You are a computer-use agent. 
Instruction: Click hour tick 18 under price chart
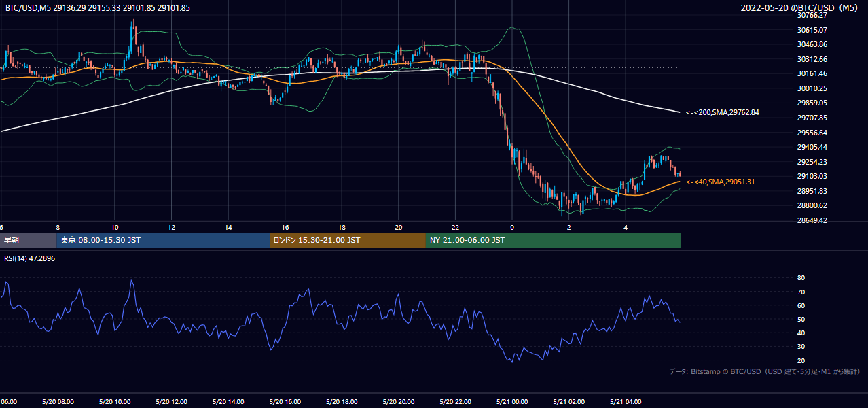(x=342, y=228)
